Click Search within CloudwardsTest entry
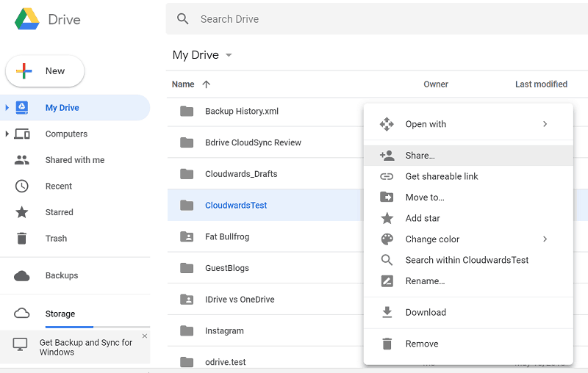 click(468, 260)
